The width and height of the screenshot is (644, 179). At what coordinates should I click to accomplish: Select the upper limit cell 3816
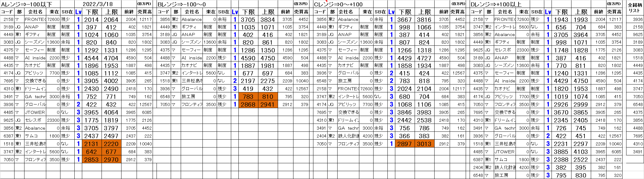point(424,19)
